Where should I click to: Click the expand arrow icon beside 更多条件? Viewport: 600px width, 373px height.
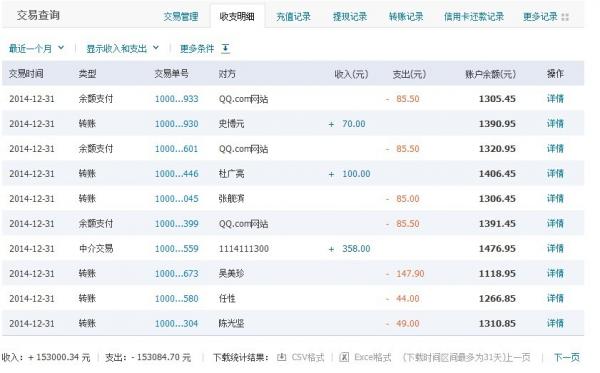226,49
